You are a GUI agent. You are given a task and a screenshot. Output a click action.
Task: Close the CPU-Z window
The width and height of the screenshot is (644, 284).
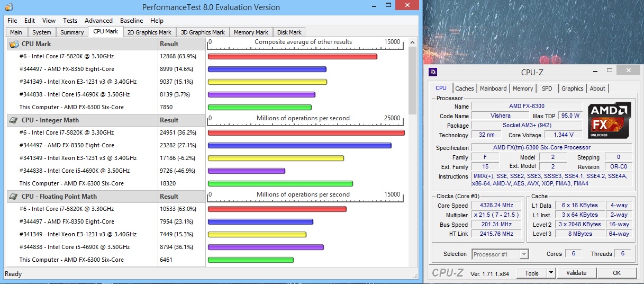click(628, 70)
